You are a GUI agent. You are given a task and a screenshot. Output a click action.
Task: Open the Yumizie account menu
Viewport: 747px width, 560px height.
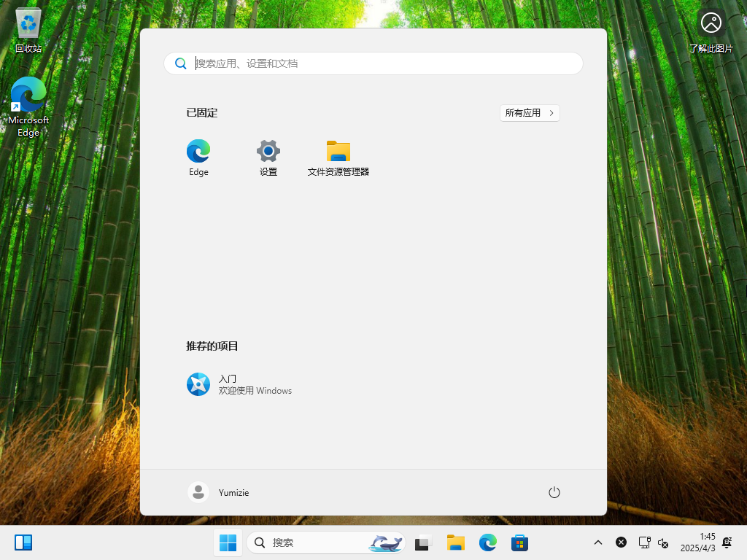point(218,492)
